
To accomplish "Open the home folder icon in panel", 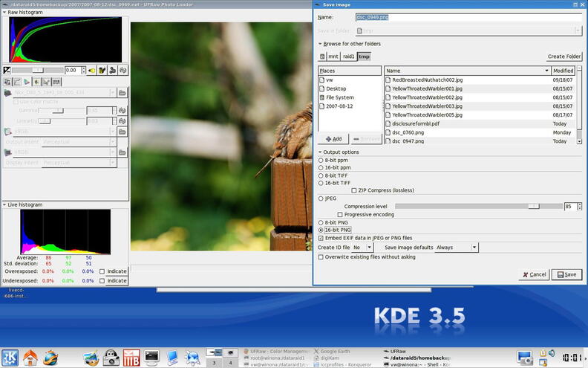I will point(30,358).
